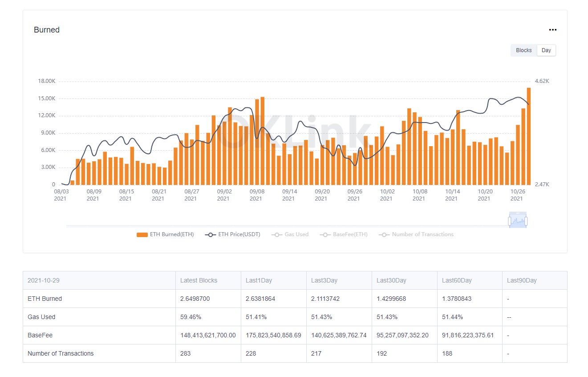Toggle ETH Burned(ETH) legend series

tap(165, 234)
